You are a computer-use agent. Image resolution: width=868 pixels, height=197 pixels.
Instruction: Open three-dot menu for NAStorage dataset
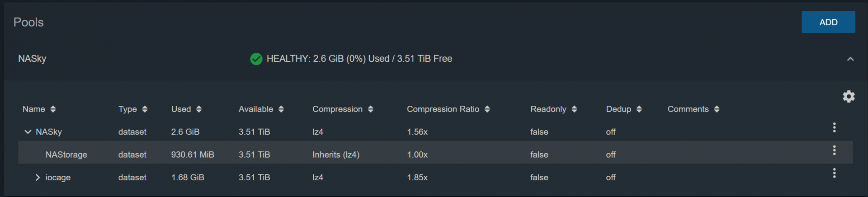[834, 150]
